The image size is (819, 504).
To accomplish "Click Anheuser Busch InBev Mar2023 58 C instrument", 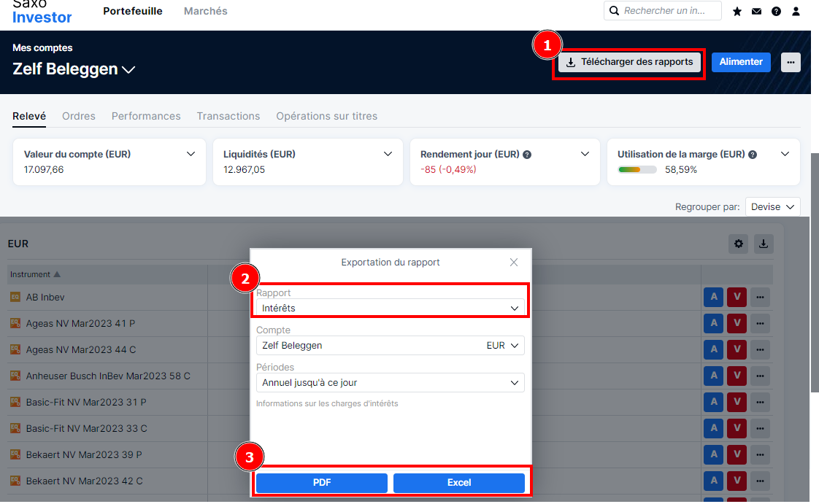I will coord(108,376).
